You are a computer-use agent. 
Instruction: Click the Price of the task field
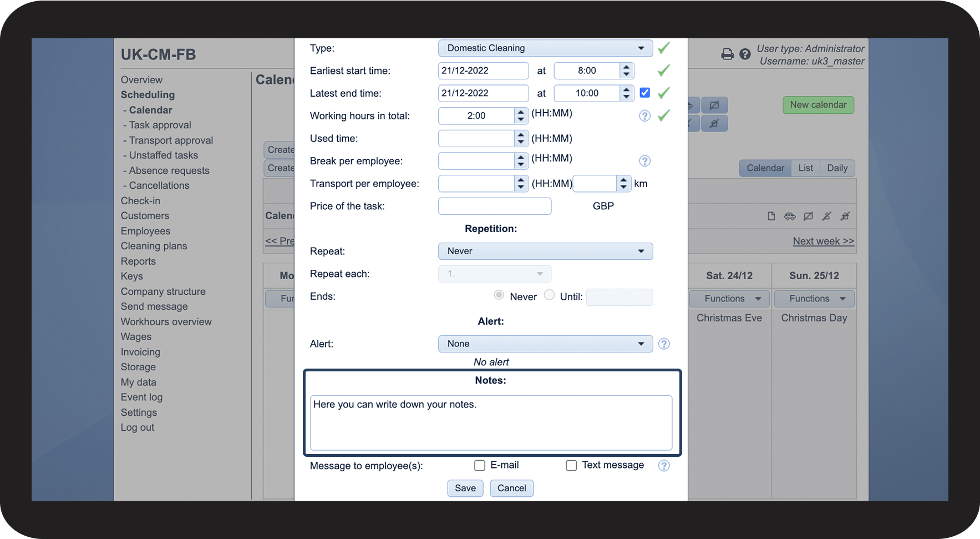[494, 206]
